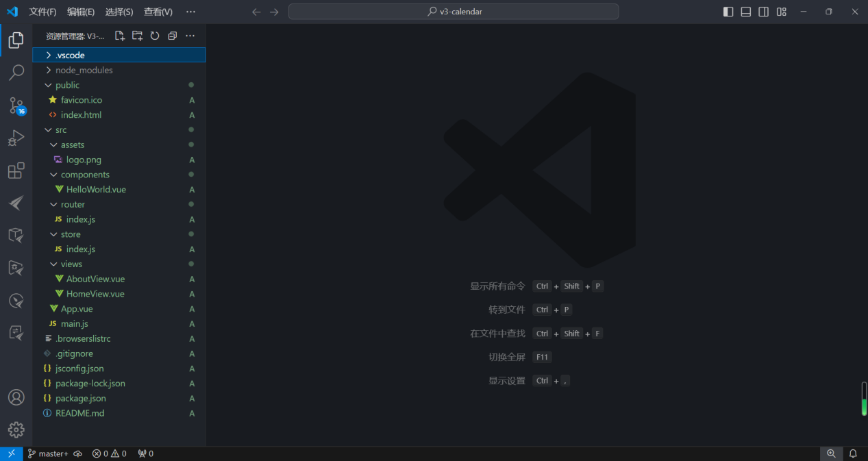Collapse the assets folder

click(119, 145)
